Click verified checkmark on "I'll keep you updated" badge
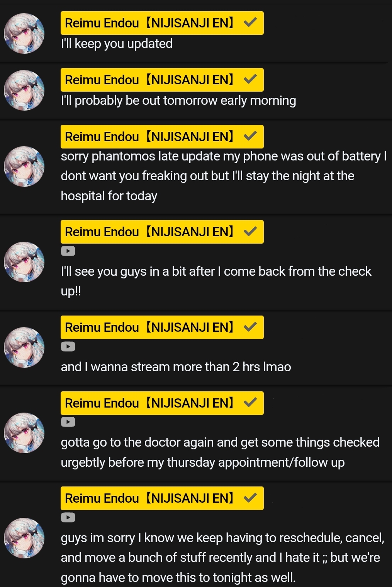 (250, 23)
